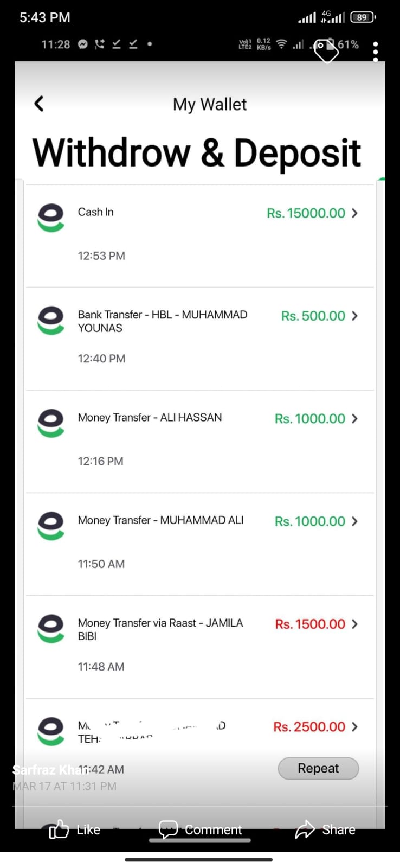Expand the Rs. 1500.00 transaction chevron

[354, 624]
